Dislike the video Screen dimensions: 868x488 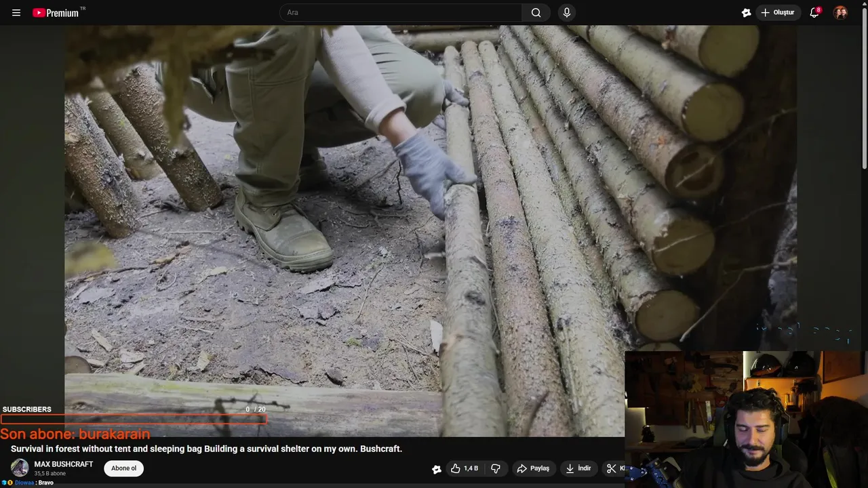496,468
